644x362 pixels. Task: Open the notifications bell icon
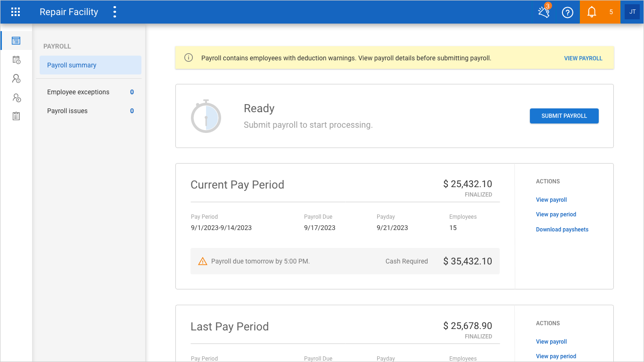(x=592, y=12)
